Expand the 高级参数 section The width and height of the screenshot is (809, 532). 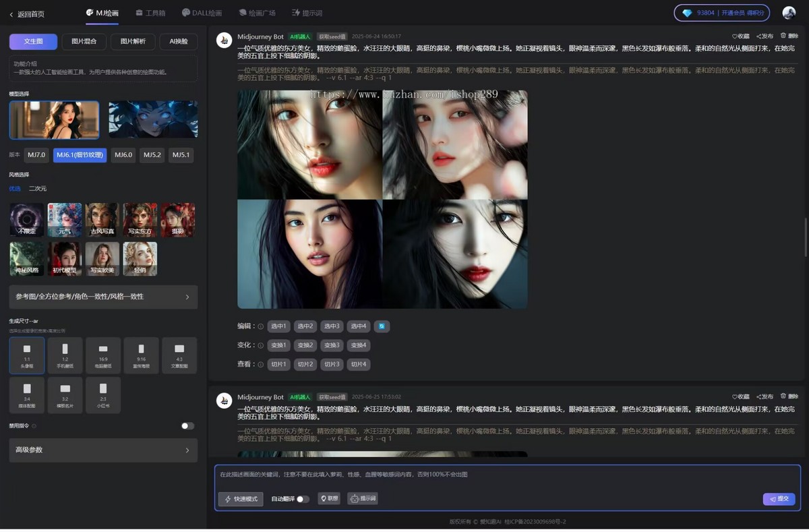point(103,450)
